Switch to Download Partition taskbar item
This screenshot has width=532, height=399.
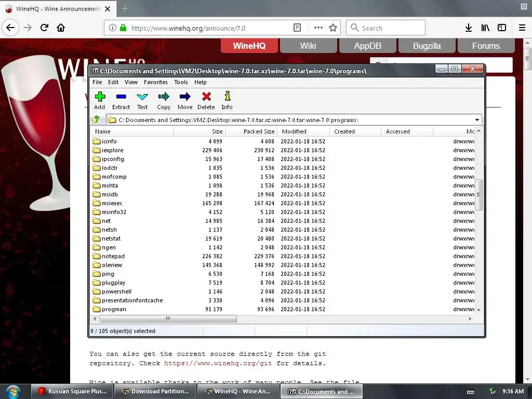click(x=155, y=391)
